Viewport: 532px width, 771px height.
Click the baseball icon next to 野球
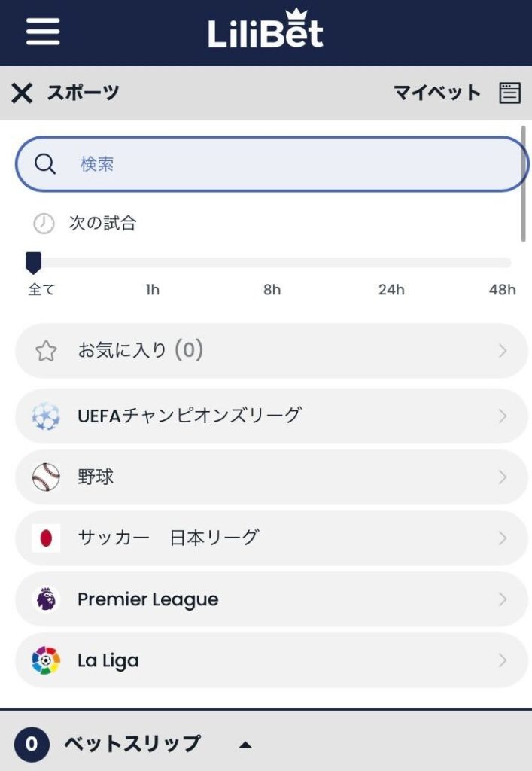click(x=47, y=477)
